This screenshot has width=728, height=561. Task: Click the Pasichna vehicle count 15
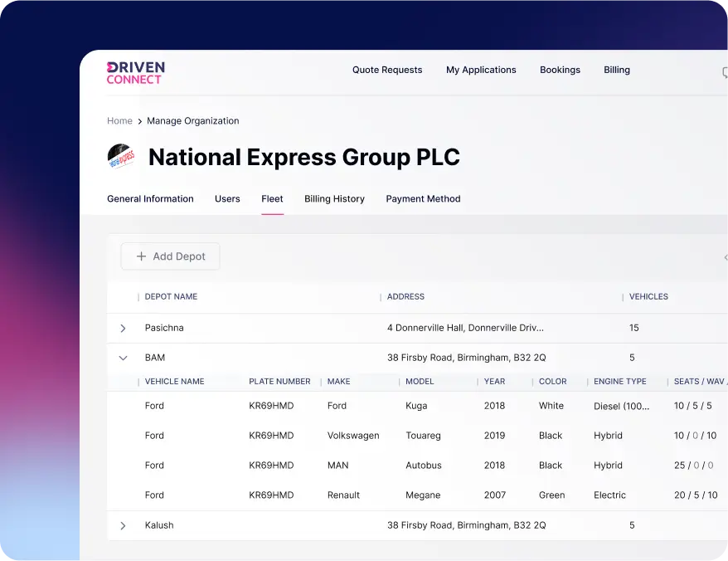(634, 328)
